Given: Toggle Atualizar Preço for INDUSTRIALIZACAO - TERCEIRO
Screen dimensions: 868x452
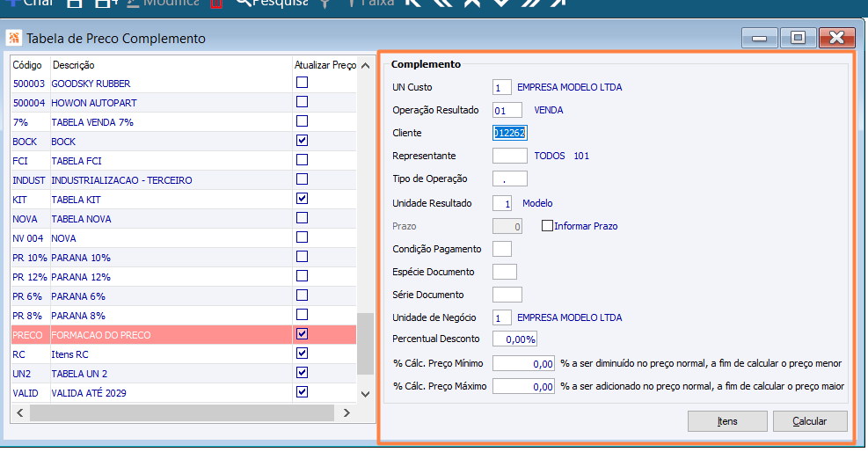Looking at the screenshot, I should [x=302, y=179].
